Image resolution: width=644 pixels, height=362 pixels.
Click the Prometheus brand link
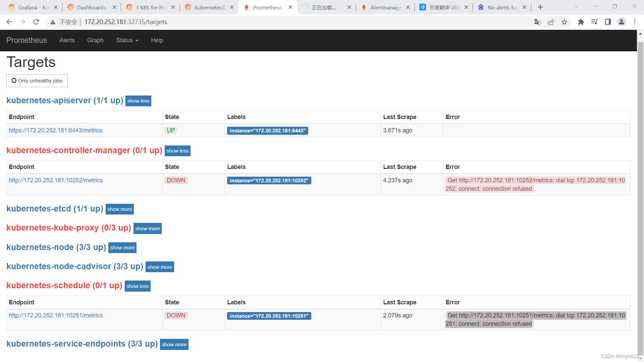(x=26, y=40)
